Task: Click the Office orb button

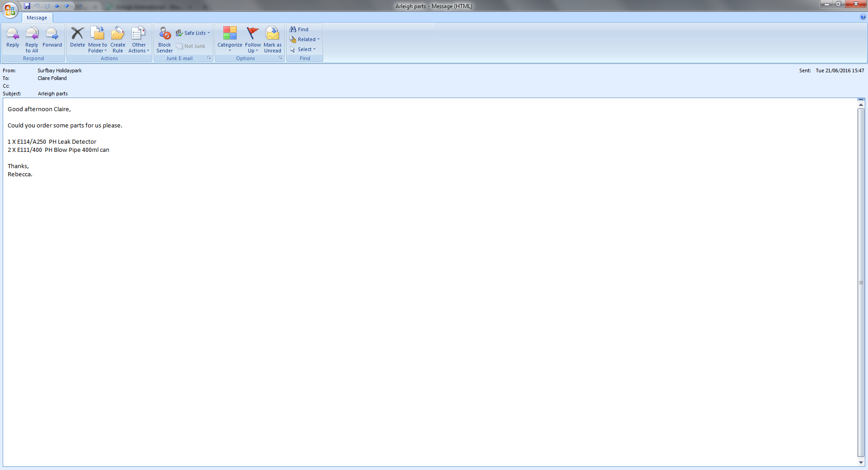Action: click(x=10, y=9)
